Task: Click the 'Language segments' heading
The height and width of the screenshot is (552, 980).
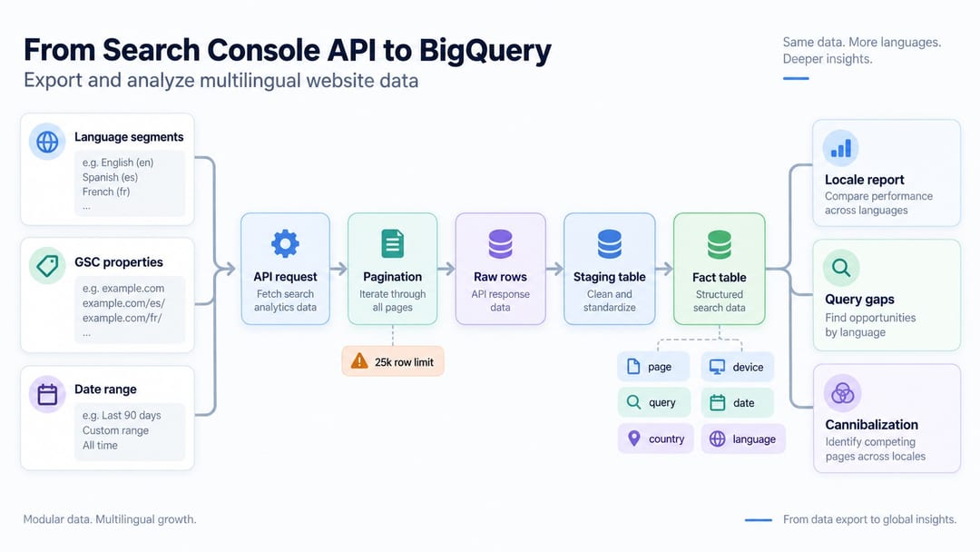Action: (x=129, y=137)
